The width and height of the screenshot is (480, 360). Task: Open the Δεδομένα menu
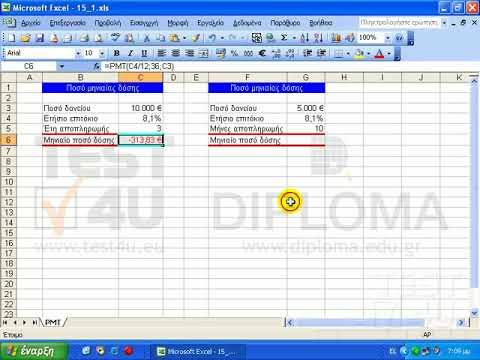tap(247, 23)
